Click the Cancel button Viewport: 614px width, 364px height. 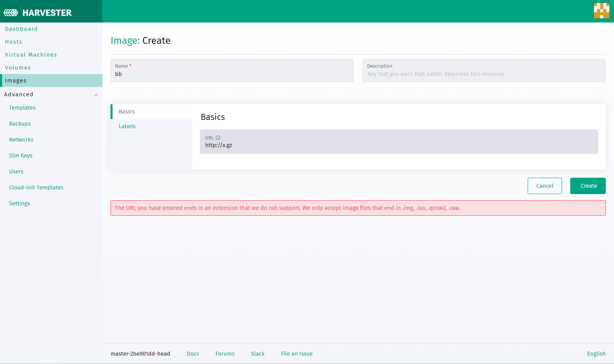pos(545,186)
